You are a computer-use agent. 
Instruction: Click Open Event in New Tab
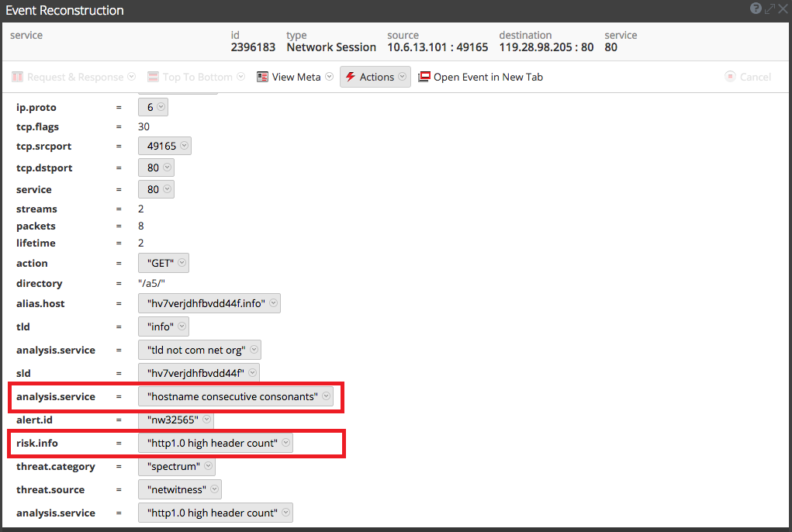click(x=488, y=78)
